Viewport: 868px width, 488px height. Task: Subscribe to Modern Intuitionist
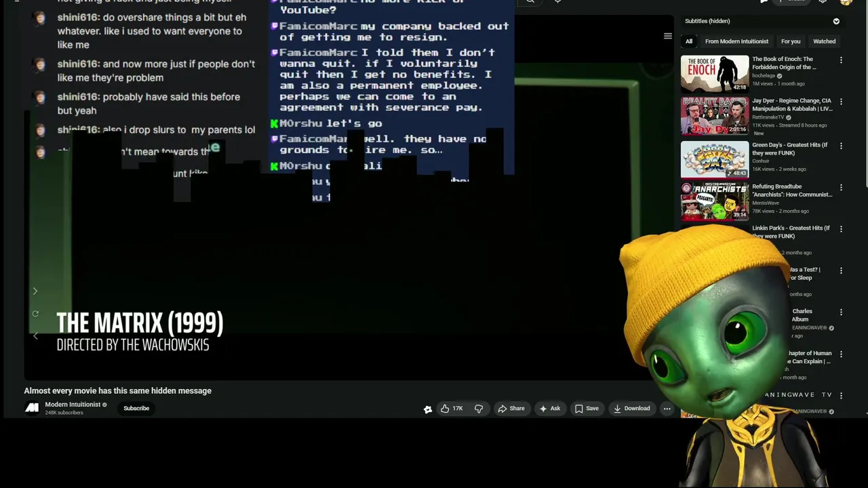(x=136, y=408)
